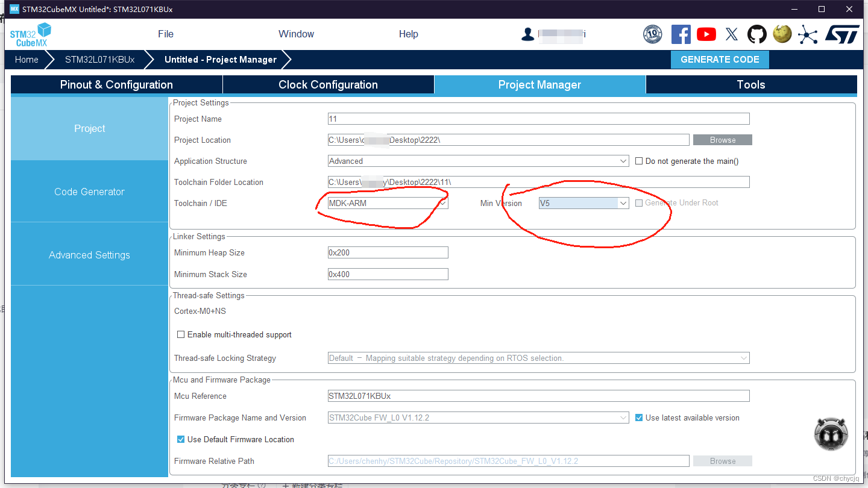Click the Project Location path field
Screen dimensions: 868x488
(x=509, y=140)
